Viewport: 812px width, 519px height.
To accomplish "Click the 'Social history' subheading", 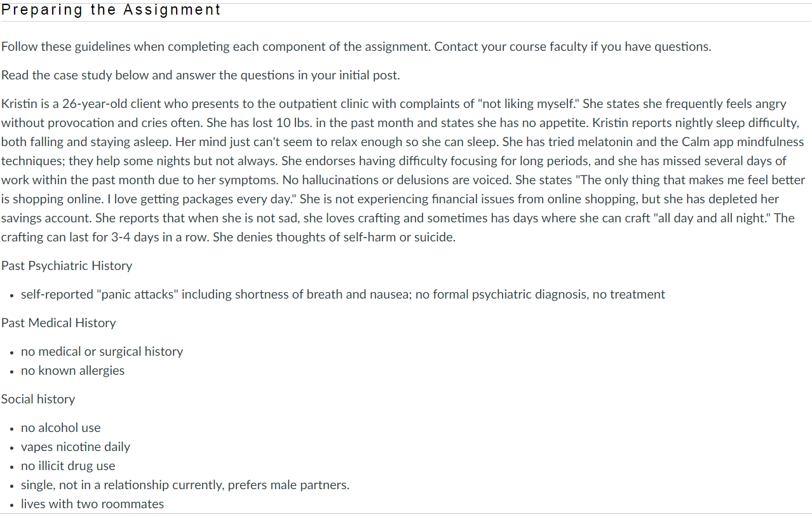I will point(38,399).
